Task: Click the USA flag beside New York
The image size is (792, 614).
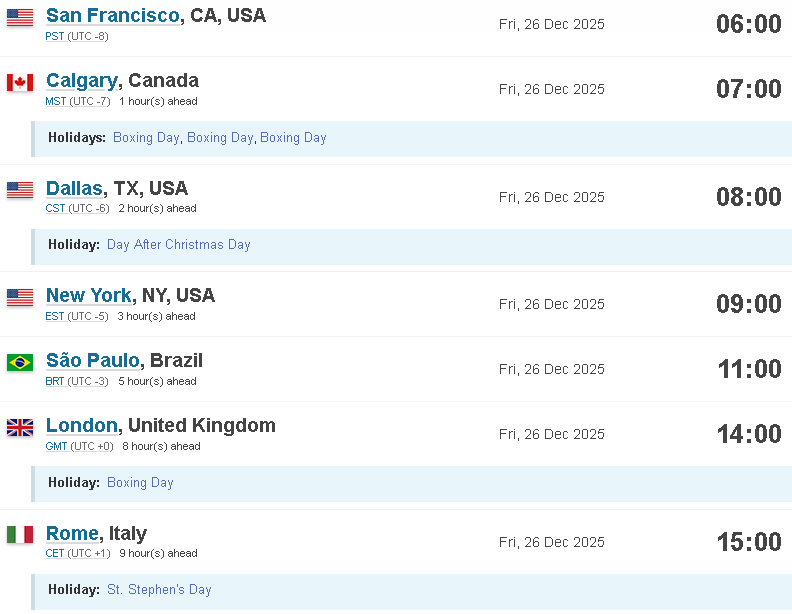Action: coord(20,297)
